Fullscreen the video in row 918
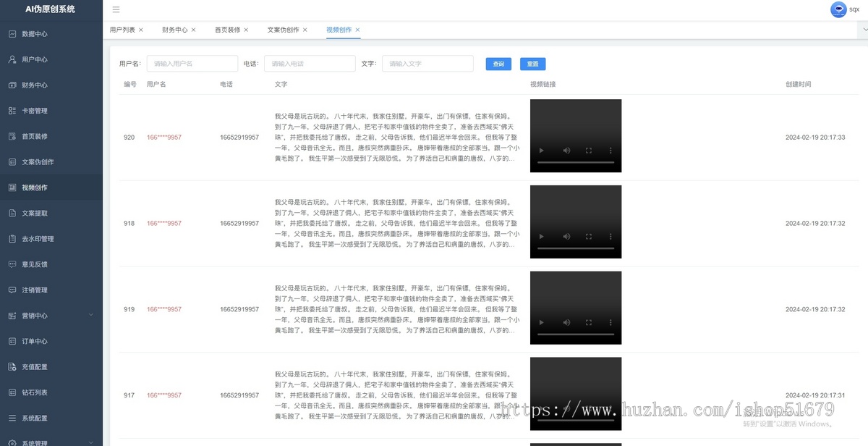868x446 pixels. coord(589,237)
